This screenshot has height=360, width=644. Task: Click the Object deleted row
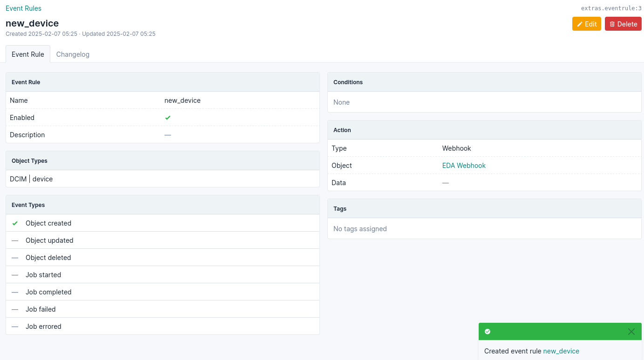pos(163,258)
